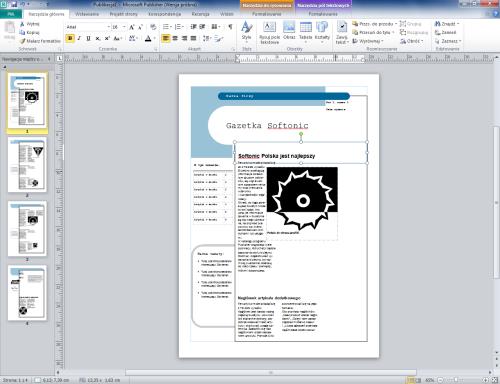Viewport: 500px width, 384px height.
Task: Click the Rysuj pole tekstowe icon
Action: point(269,27)
